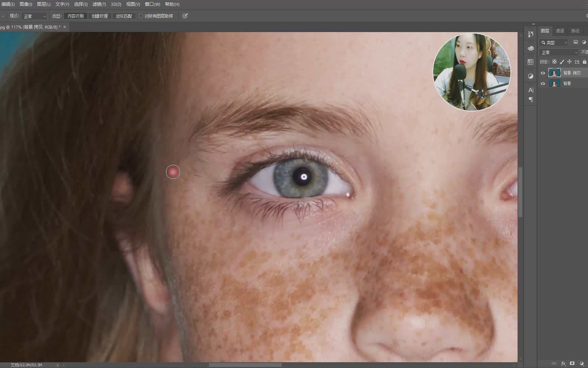
Task: Lock layer position
Action: 569,62
